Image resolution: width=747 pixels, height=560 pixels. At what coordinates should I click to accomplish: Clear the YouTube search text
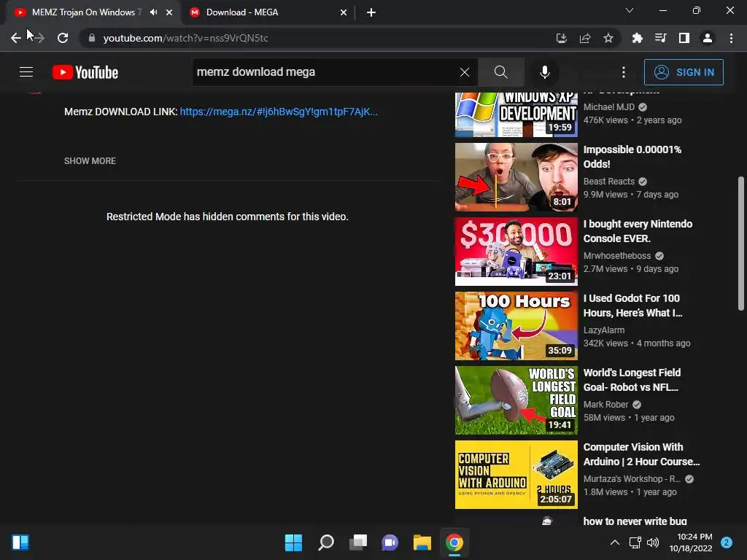465,72
